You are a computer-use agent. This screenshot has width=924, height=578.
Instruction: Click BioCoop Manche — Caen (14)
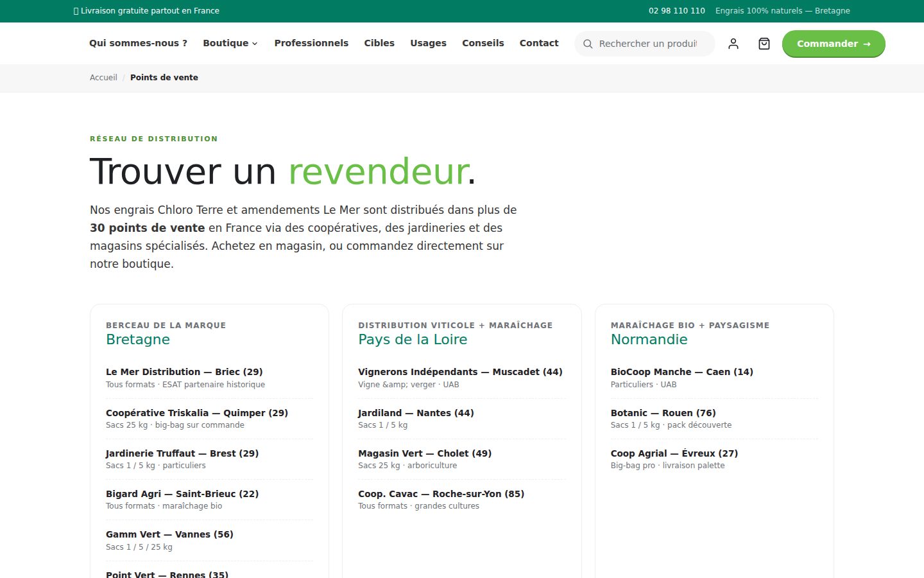coord(682,372)
